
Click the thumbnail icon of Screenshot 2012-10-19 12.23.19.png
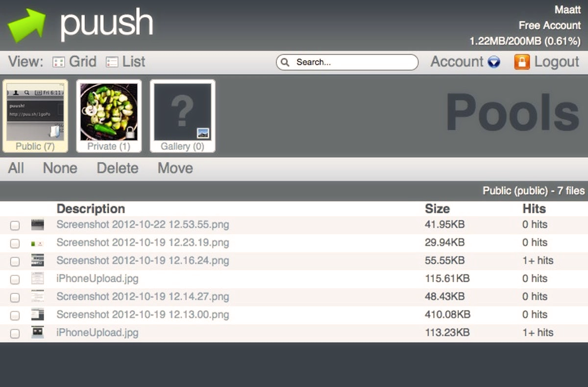[x=37, y=243]
